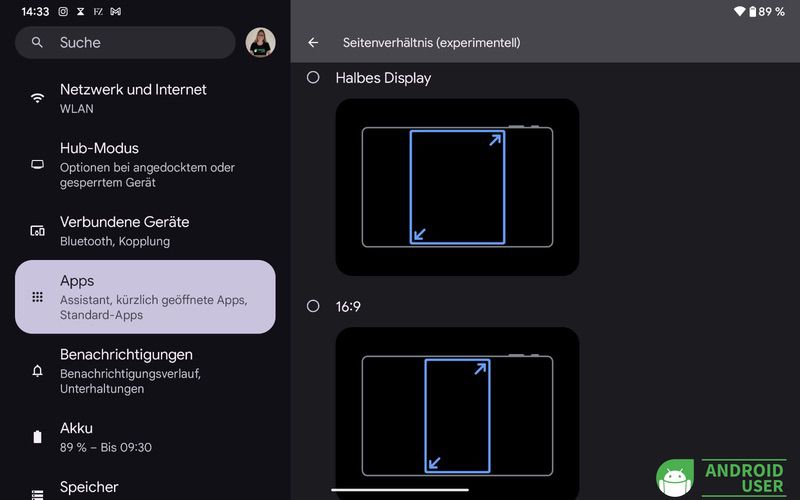Click the 16:9 label text
The width and height of the screenshot is (800, 500).
pyautogui.click(x=348, y=307)
